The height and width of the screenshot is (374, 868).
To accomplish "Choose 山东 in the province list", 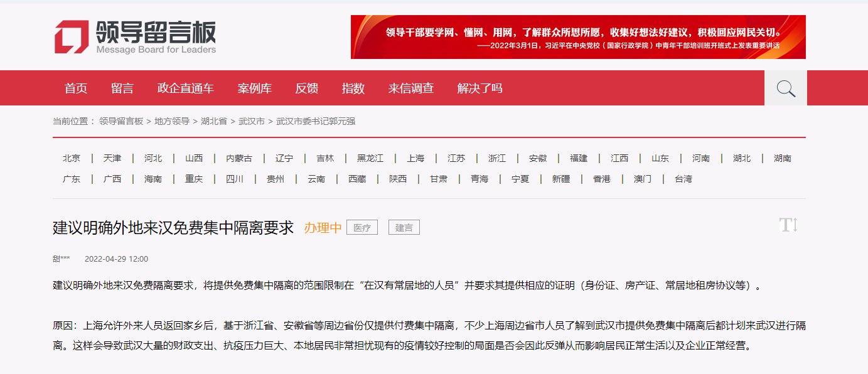I will coord(660,158).
